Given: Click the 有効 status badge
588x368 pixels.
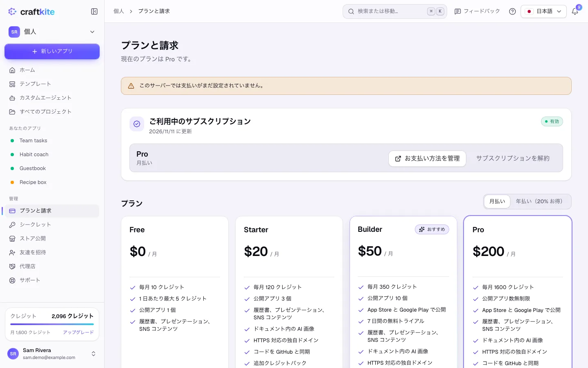Looking at the screenshot, I should pos(552,121).
